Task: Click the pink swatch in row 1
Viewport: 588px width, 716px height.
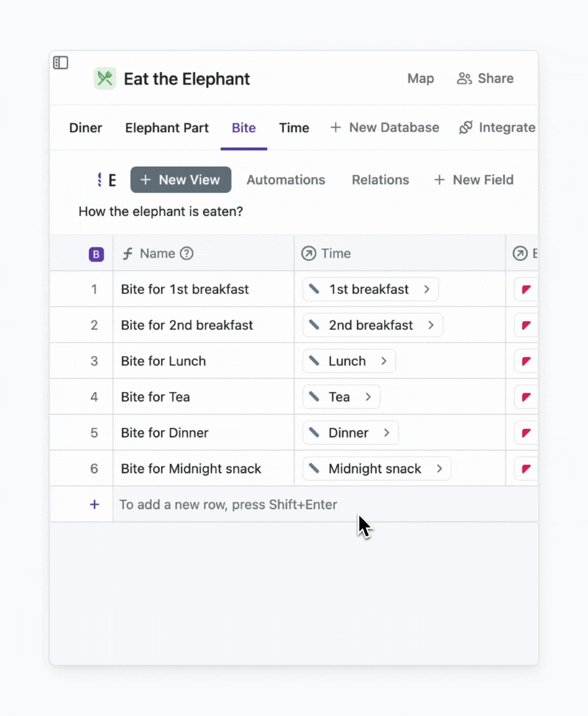Action: click(525, 289)
